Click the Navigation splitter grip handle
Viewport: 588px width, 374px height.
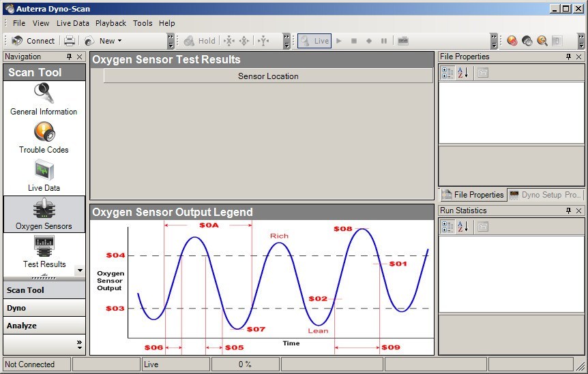click(x=44, y=278)
